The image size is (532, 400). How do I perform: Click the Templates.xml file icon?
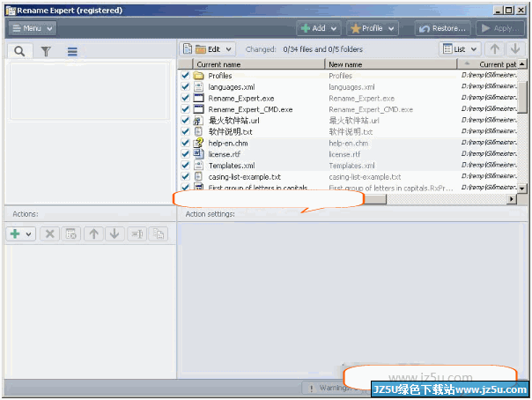(x=198, y=166)
